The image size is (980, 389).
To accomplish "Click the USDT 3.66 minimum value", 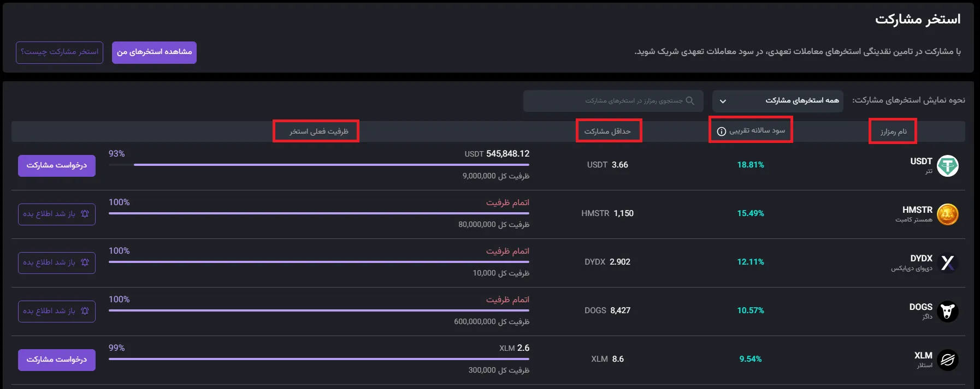I will [607, 165].
